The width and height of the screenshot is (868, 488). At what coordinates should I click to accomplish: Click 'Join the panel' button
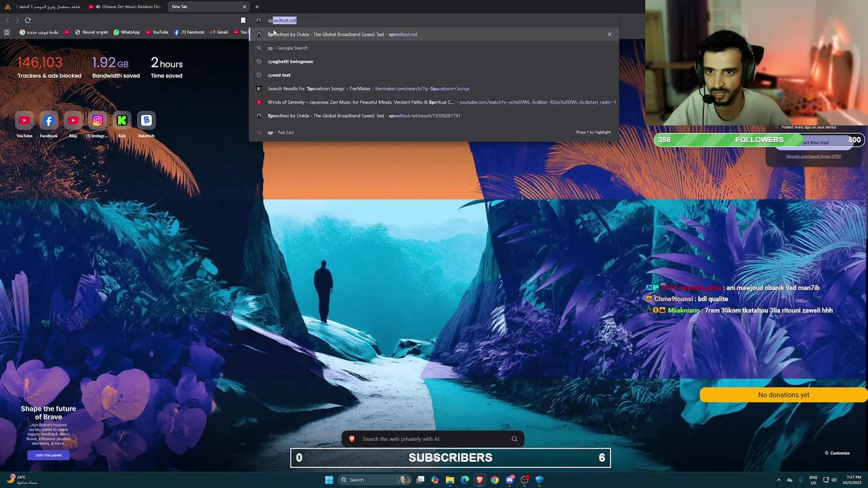coord(48,455)
